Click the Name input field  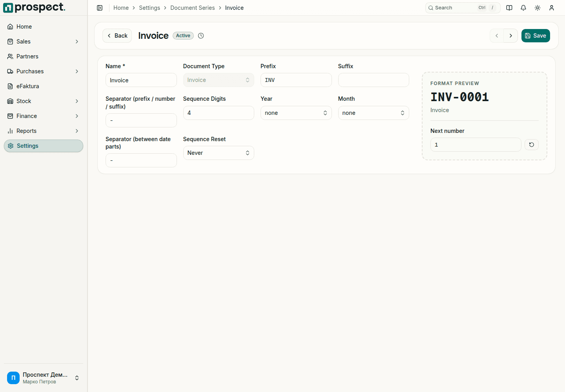click(141, 80)
